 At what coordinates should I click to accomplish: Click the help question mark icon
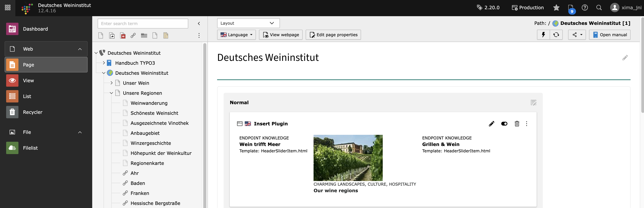584,8
